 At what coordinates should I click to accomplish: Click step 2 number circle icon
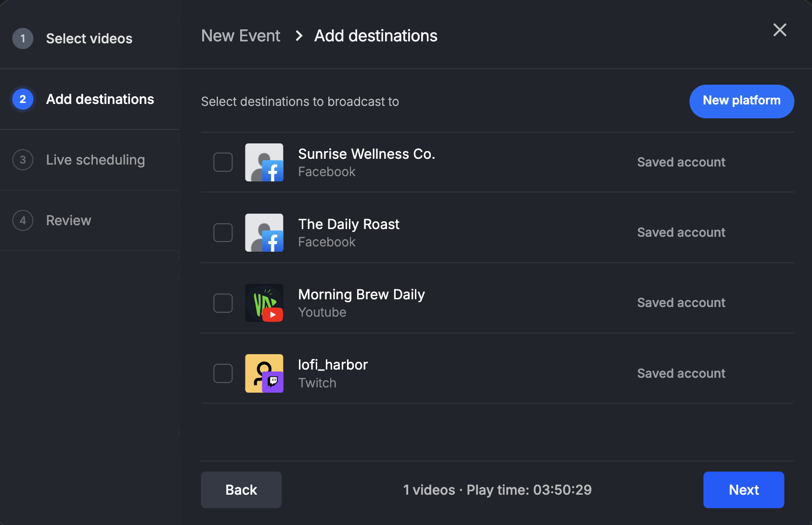[x=23, y=99]
